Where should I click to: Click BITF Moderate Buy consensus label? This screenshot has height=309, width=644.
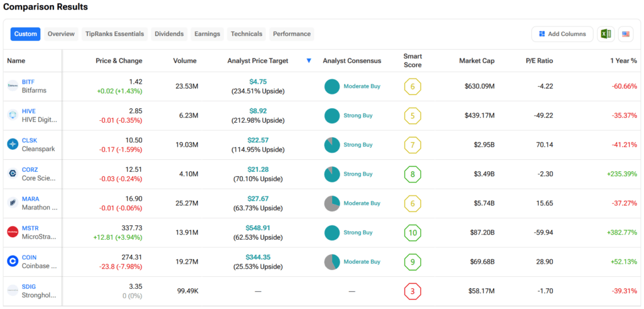362,86
